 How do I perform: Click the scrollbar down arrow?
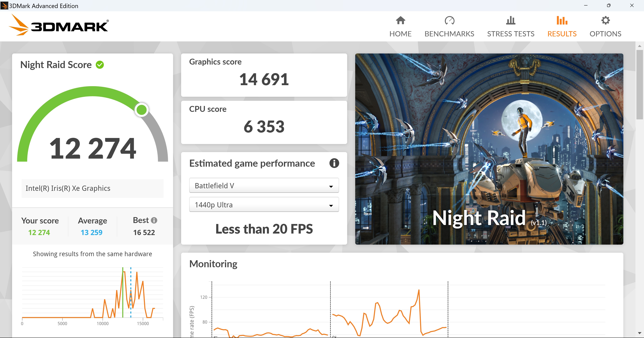click(639, 333)
